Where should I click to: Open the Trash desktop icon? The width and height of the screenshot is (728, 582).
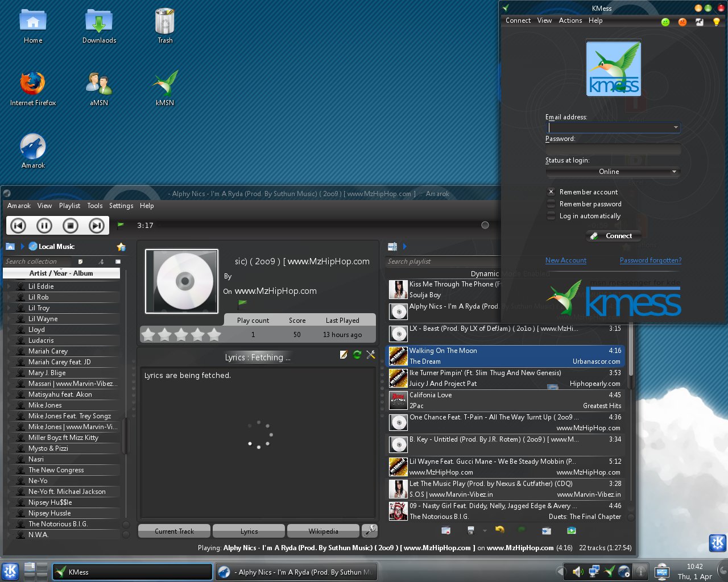pyautogui.click(x=165, y=26)
